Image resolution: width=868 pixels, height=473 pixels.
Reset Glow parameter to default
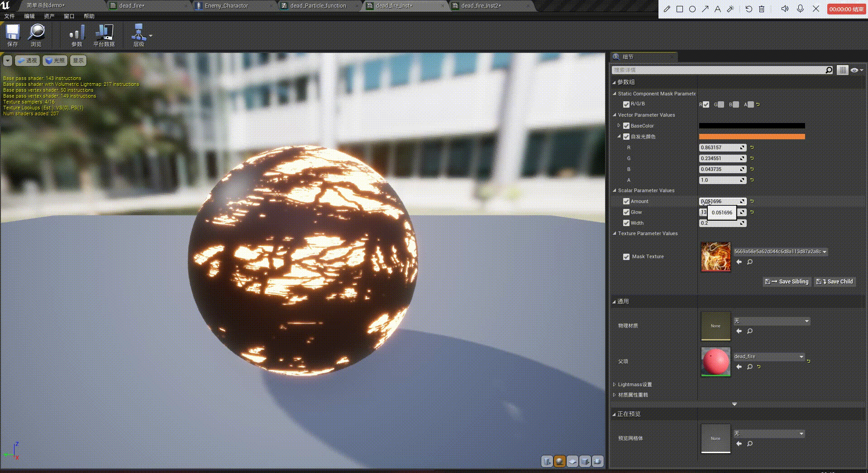[x=752, y=212]
